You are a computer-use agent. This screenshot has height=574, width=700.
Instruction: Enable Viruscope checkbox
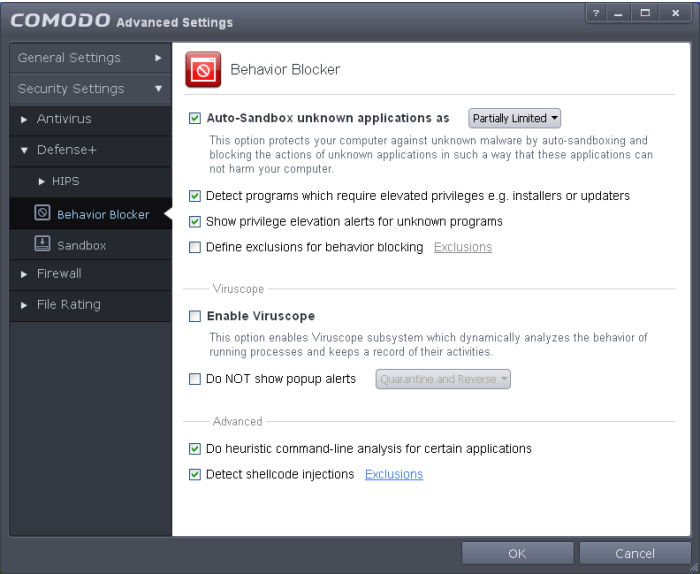point(195,316)
